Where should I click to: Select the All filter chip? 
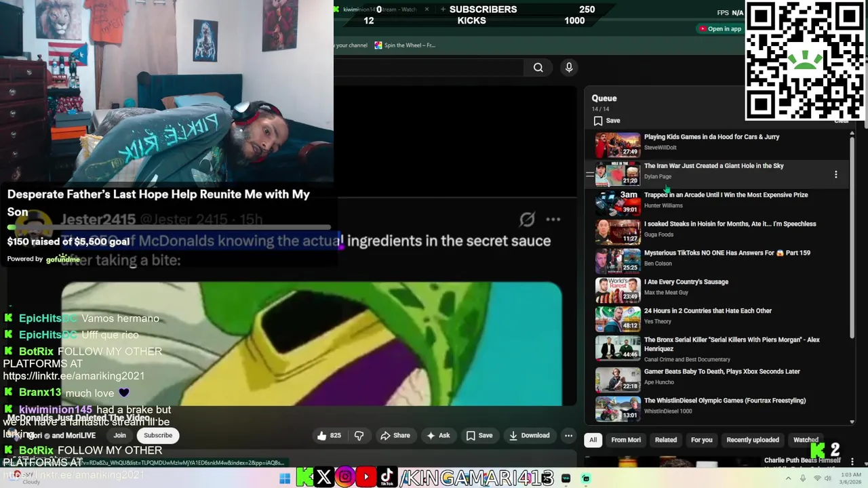point(593,440)
